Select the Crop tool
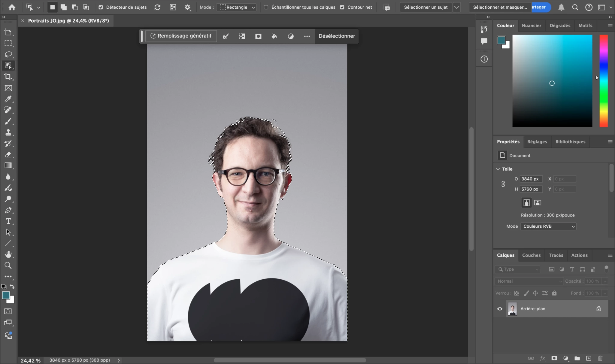This screenshot has height=364, width=615. 8,77
